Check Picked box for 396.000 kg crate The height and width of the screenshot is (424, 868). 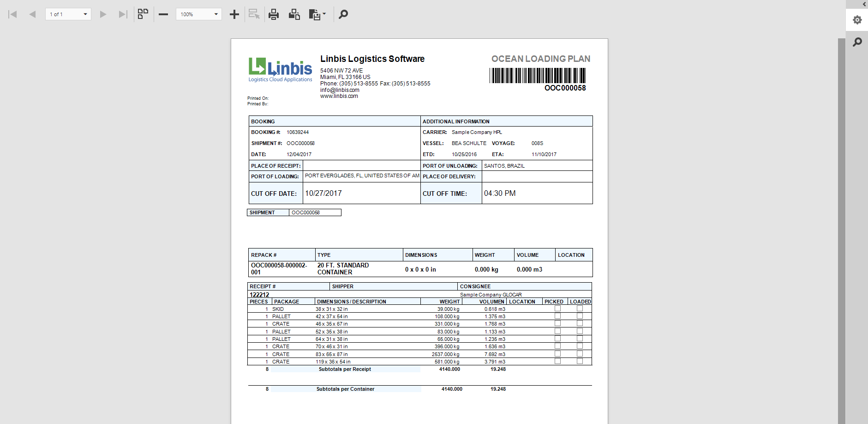[x=557, y=346]
